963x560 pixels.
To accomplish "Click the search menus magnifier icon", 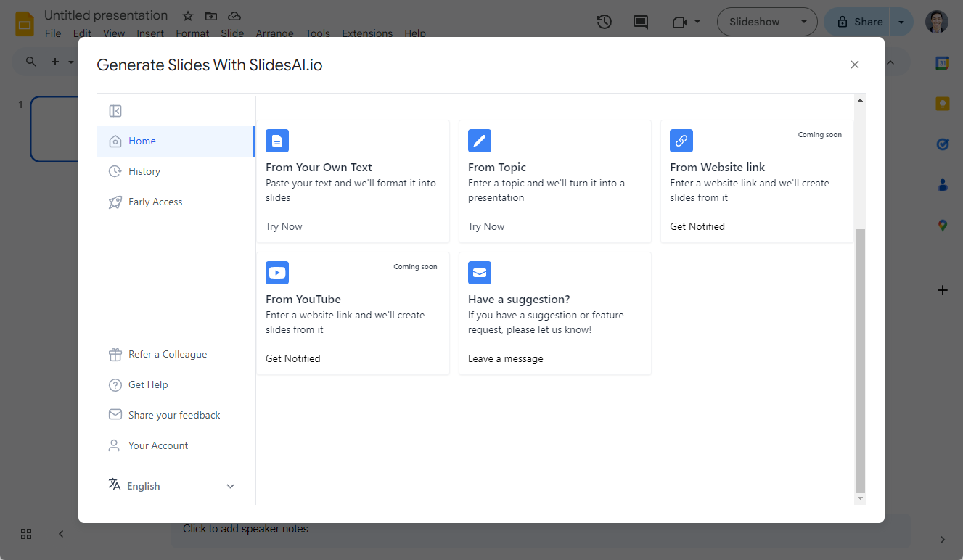I will tap(30, 62).
